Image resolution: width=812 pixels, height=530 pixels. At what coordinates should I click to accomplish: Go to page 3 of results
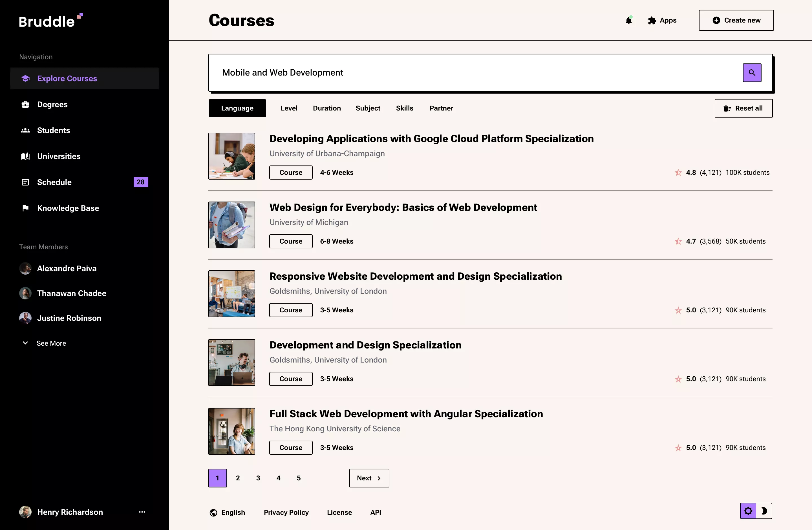pyautogui.click(x=258, y=478)
